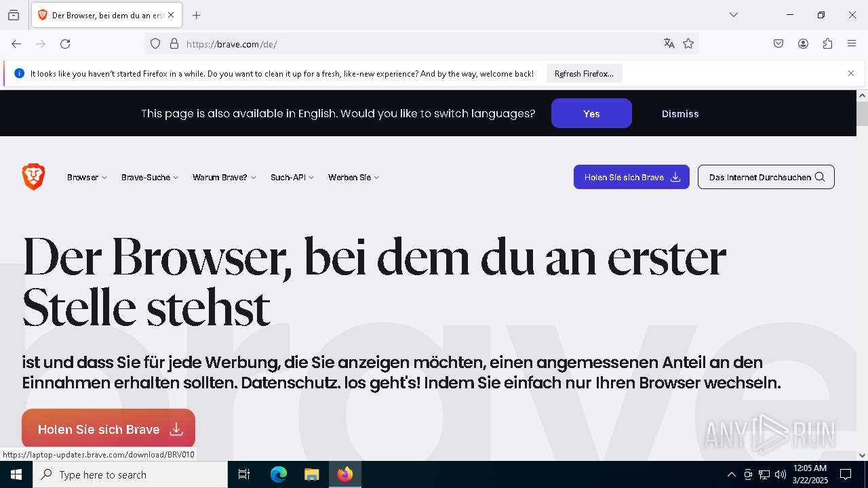
Task: Expand the Such-API menu
Action: [292, 178]
